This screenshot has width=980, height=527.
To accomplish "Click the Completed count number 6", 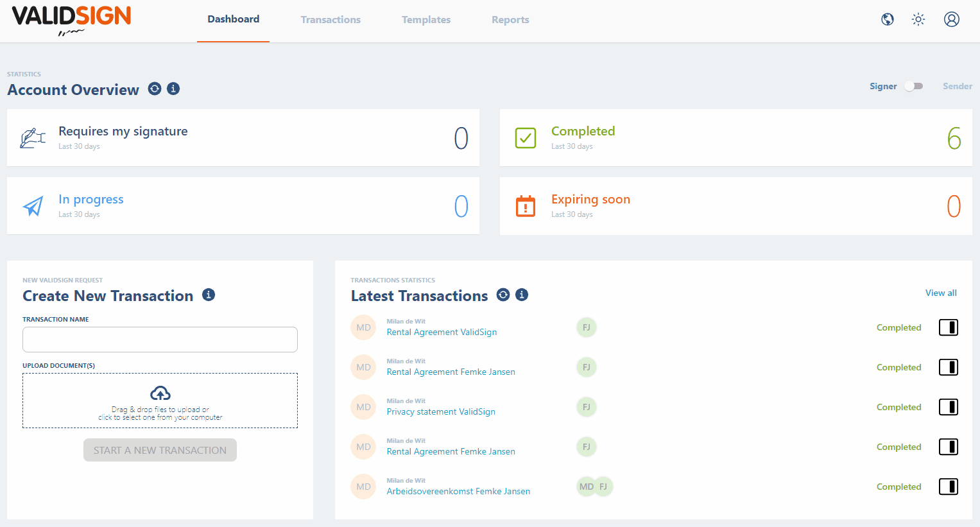I will tap(954, 138).
